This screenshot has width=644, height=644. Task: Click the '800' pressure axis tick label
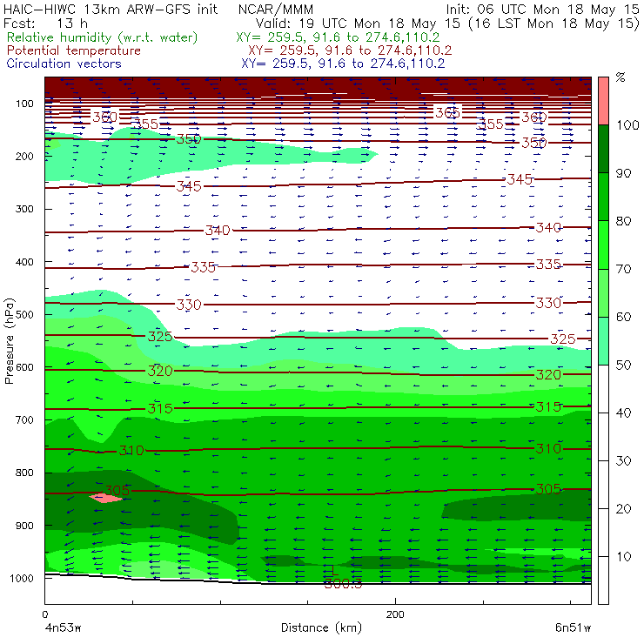[24, 473]
